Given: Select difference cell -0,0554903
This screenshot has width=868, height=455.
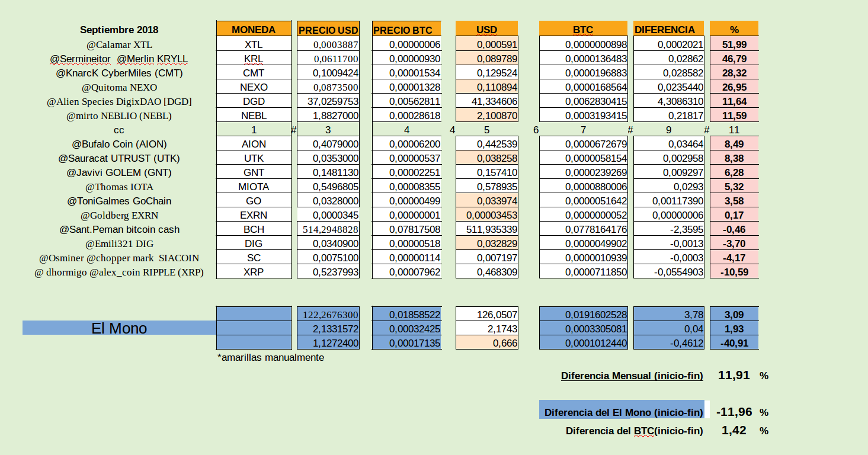Looking at the screenshot, I should [669, 272].
